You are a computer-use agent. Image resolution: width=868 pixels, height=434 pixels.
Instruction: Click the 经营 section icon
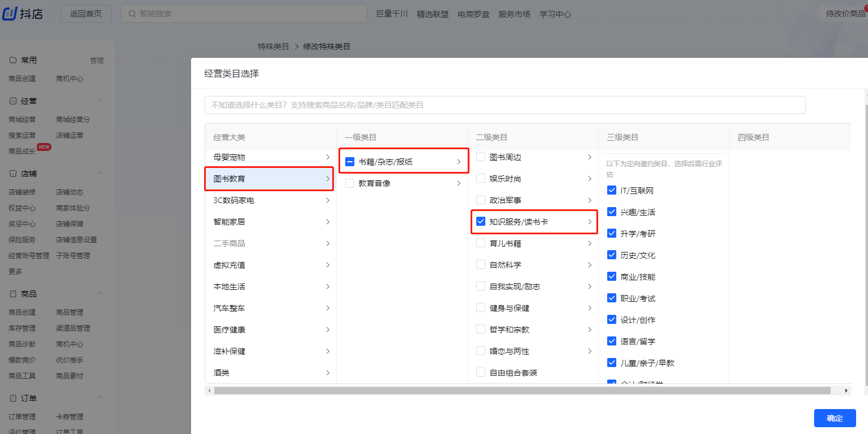[13, 101]
